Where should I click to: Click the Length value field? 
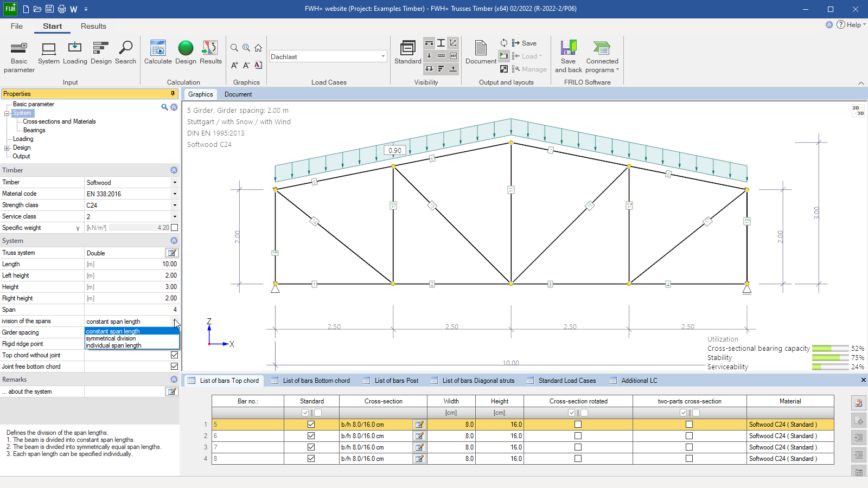(132, 264)
